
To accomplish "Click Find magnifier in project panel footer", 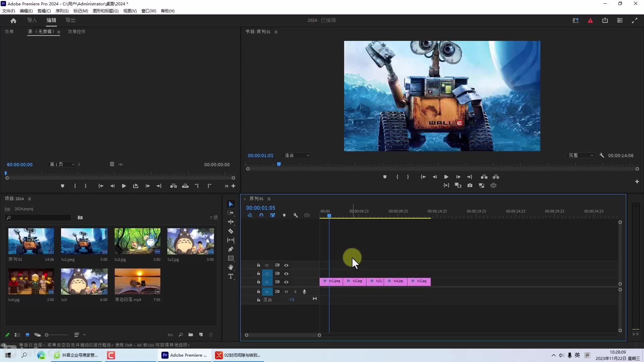I will tap(181, 335).
